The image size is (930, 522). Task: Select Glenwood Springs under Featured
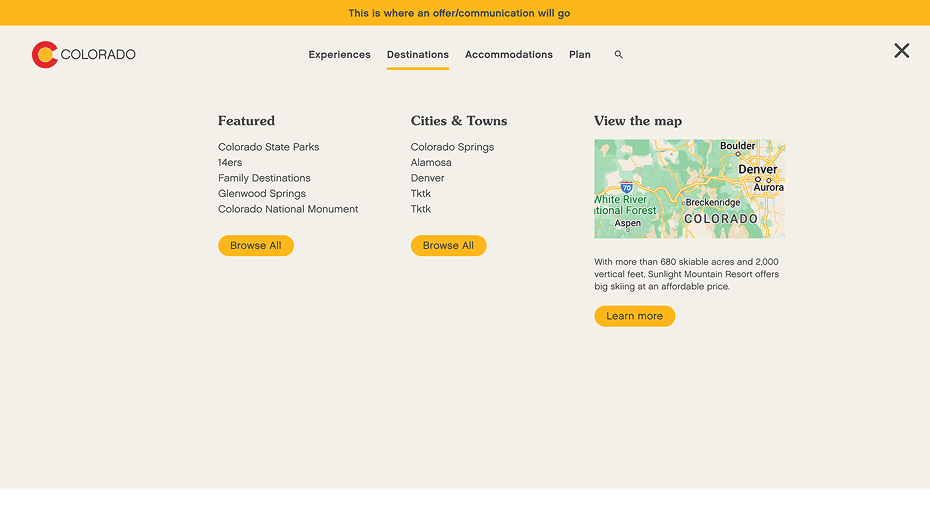tap(262, 194)
